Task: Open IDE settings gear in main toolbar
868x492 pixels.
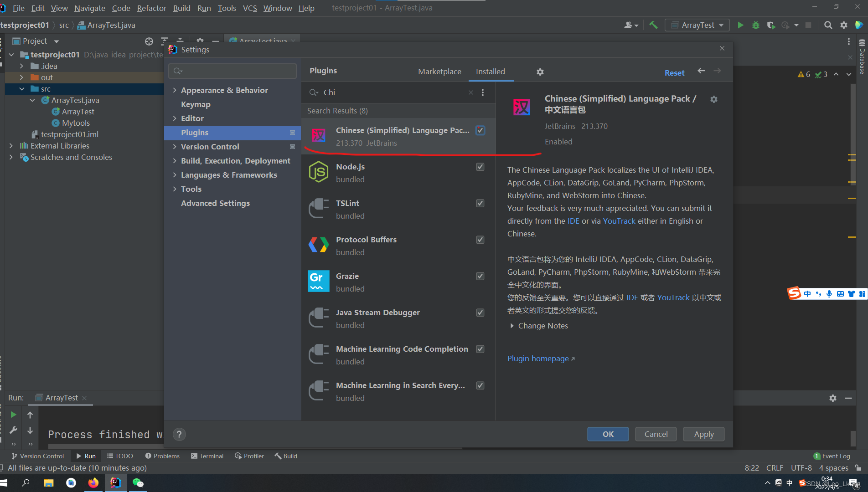Action: coord(844,25)
